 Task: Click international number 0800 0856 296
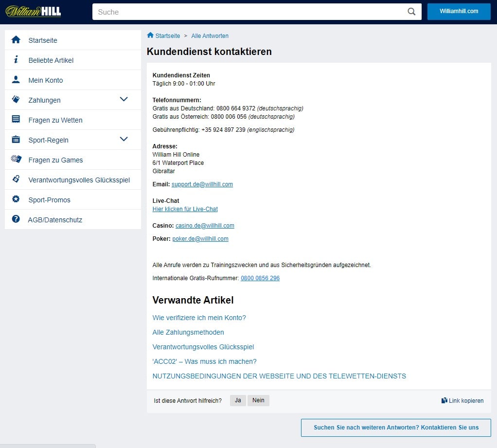click(x=260, y=278)
